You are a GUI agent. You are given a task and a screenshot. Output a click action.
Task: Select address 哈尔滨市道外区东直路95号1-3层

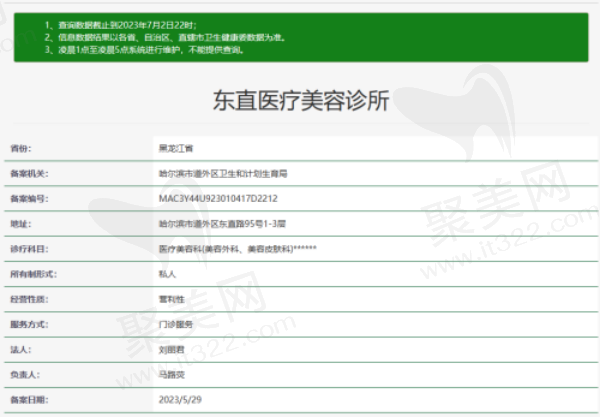click(222, 224)
